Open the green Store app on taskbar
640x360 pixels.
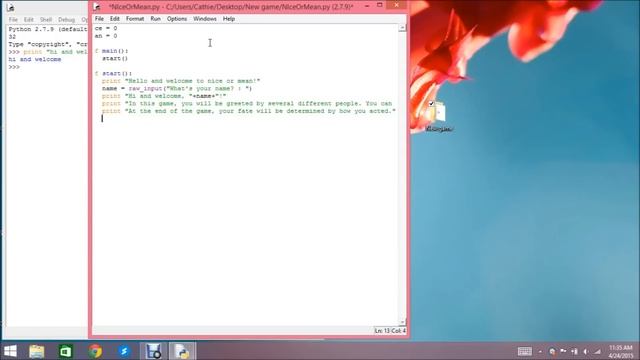click(65, 351)
